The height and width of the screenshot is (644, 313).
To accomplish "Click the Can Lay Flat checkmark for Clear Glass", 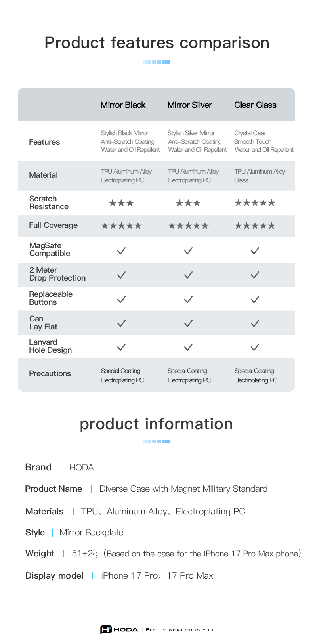I will pos(255,323).
